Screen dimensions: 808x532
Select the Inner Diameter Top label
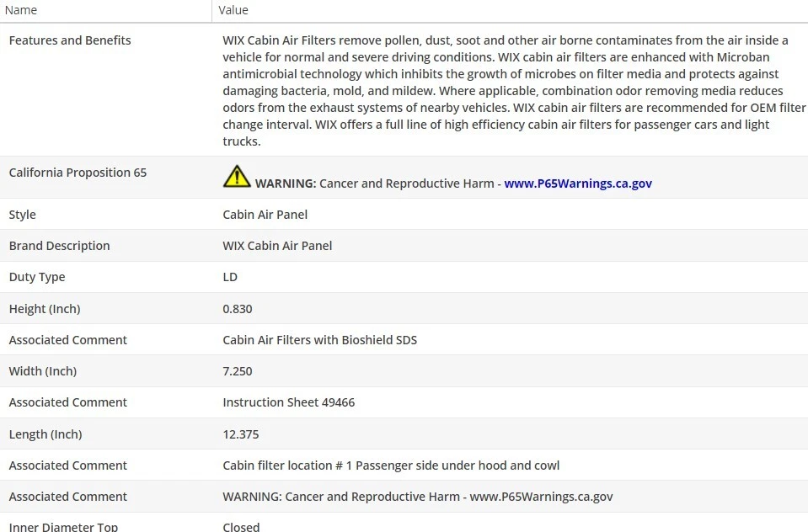point(63,527)
